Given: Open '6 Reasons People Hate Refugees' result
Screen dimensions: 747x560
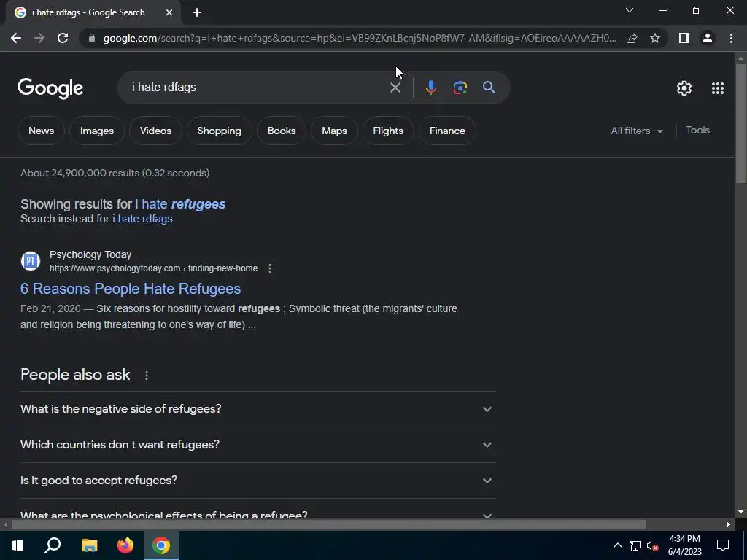Looking at the screenshot, I should [131, 289].
